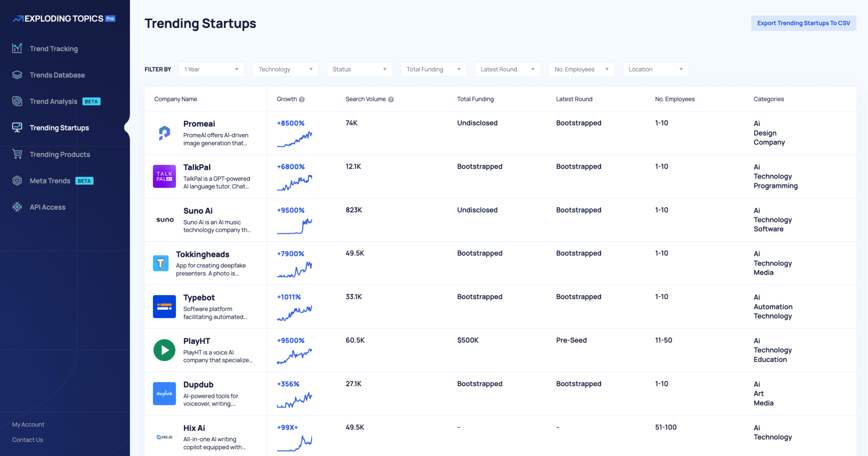Viewport: 868px width, 456px height.
Task: Click the TalkPal purple logo
Action: (164, 176)
